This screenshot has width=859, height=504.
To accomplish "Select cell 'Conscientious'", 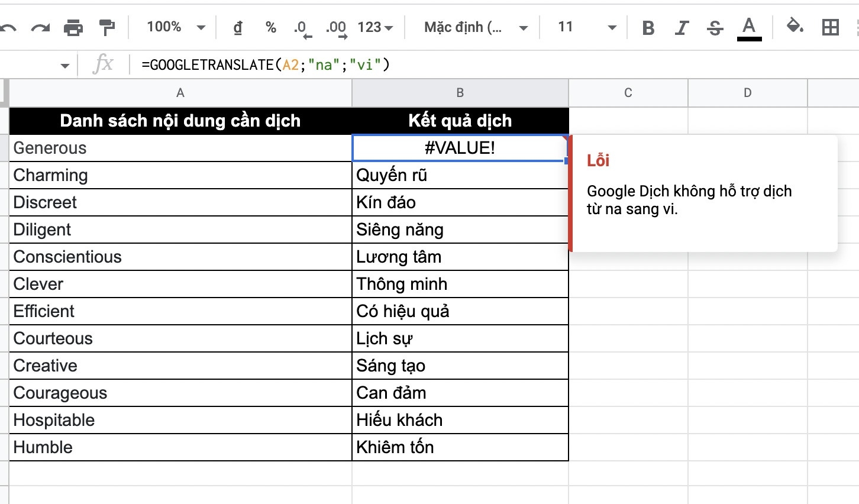I will click(x=180, y=257).
